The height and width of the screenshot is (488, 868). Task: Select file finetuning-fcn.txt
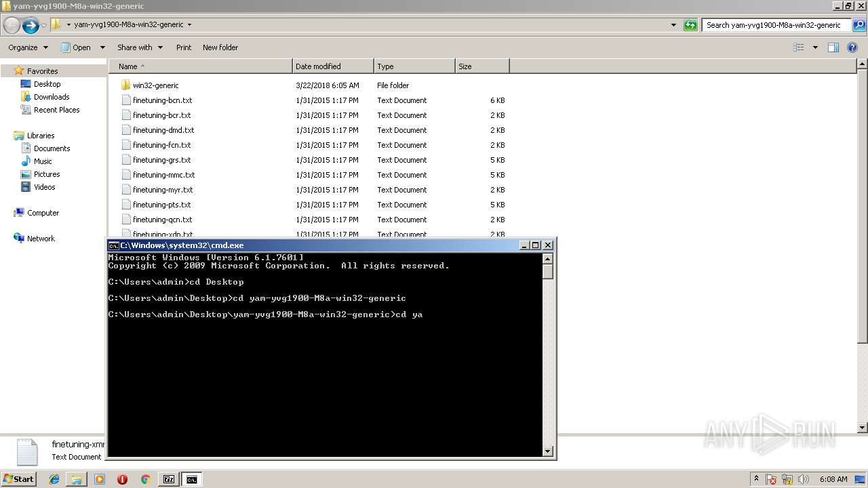click(x=161, y=145)
